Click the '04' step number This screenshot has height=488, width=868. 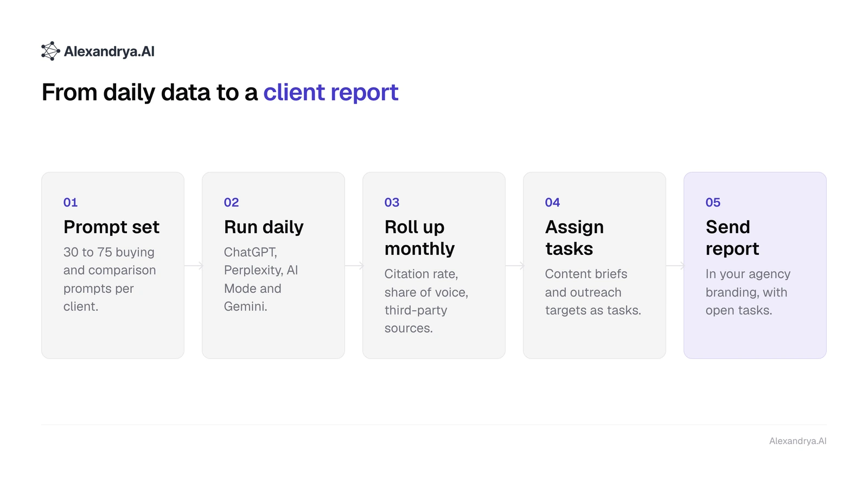coord(552,202)
